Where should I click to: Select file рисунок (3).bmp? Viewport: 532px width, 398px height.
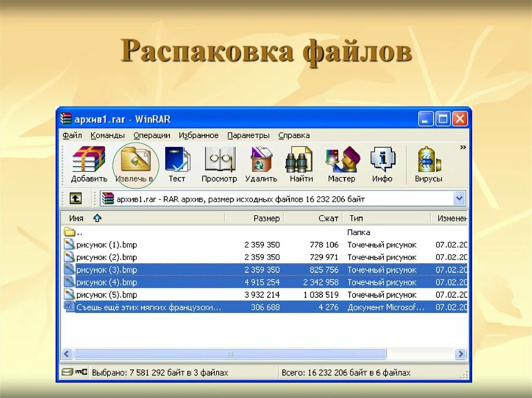tap(264, 270)
